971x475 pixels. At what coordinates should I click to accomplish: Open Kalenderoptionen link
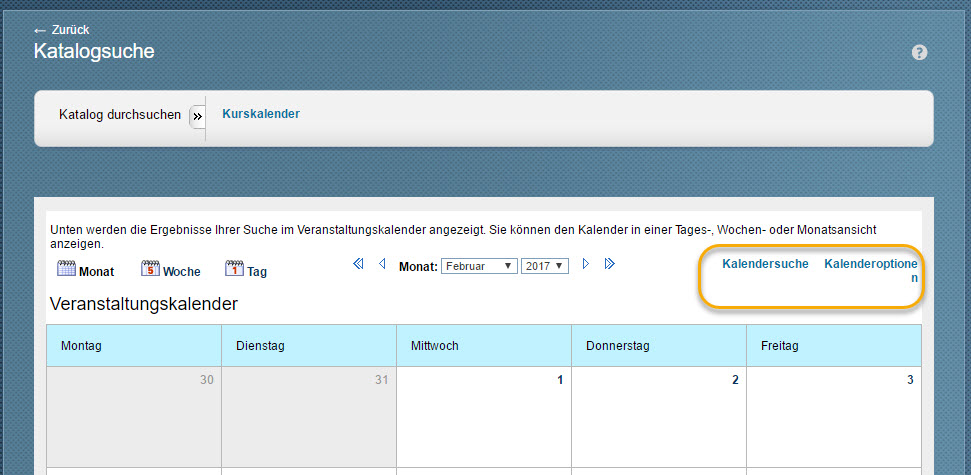pyautogui.click(x=871, y=271)
